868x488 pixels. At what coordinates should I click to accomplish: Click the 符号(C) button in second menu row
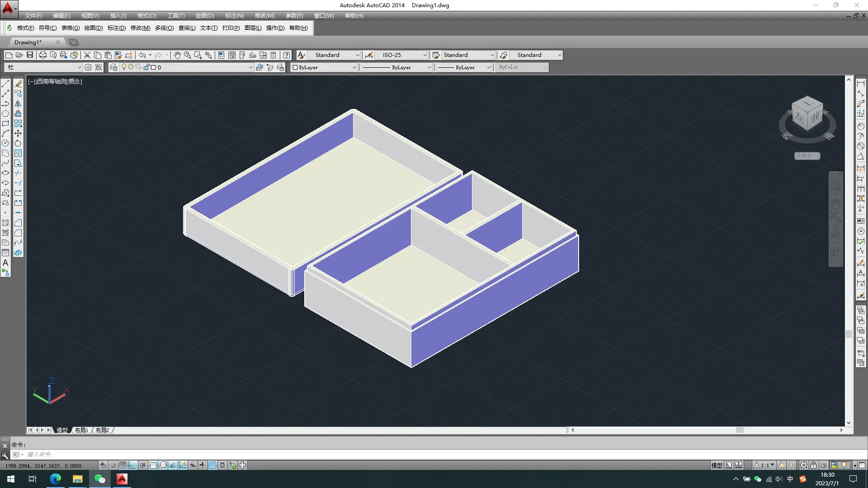[47, 28]
